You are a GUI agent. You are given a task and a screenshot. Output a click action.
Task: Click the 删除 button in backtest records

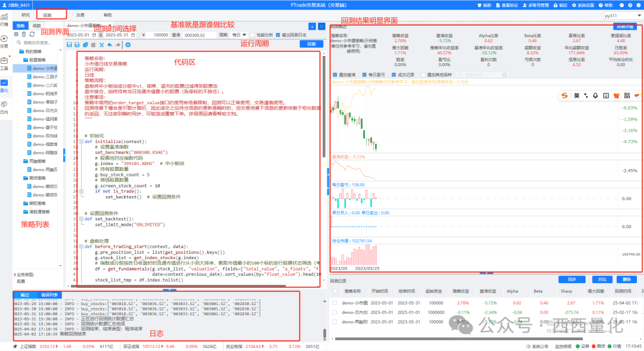coord(627,279)
